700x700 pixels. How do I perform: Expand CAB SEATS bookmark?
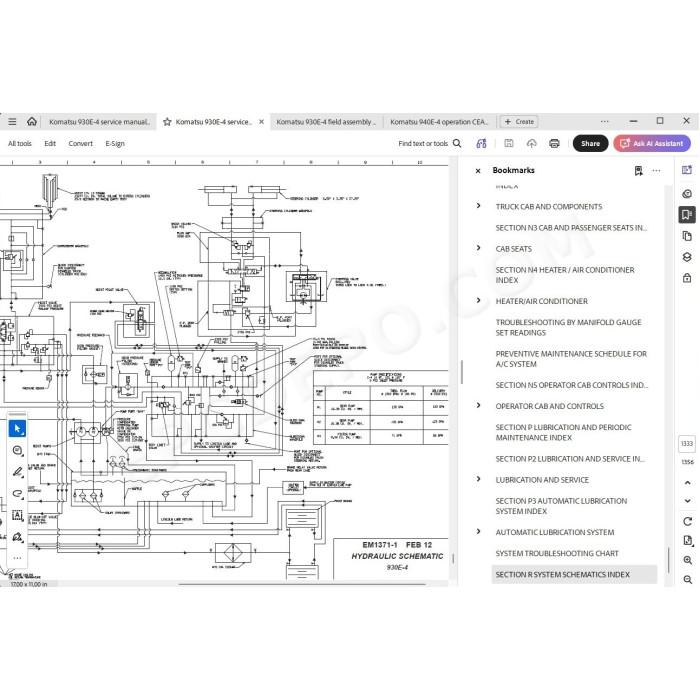[x=479, y=248]
